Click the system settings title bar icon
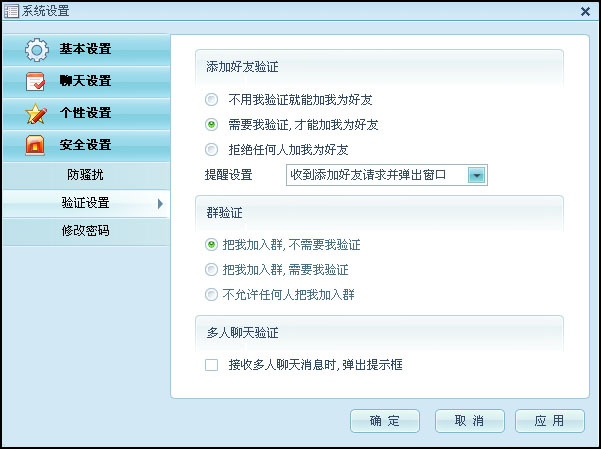The height and width of the screenshot is (449, 601). coord(11,11)
